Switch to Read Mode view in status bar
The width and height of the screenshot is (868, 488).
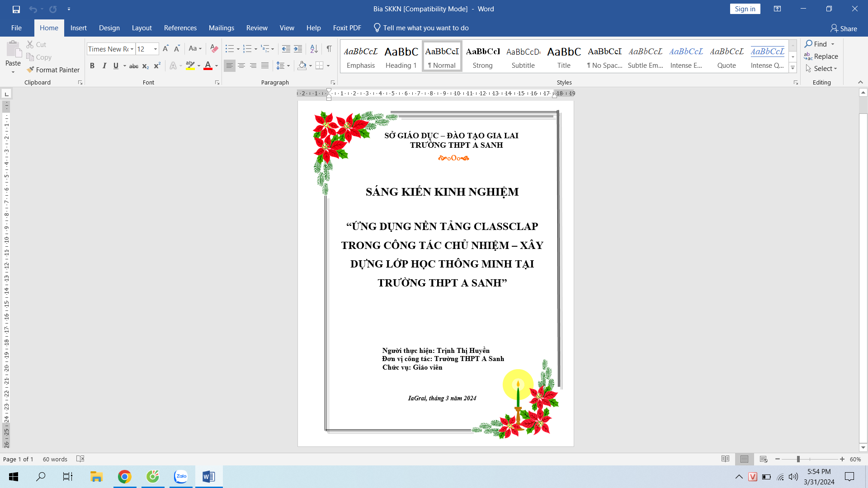[726, 459]
